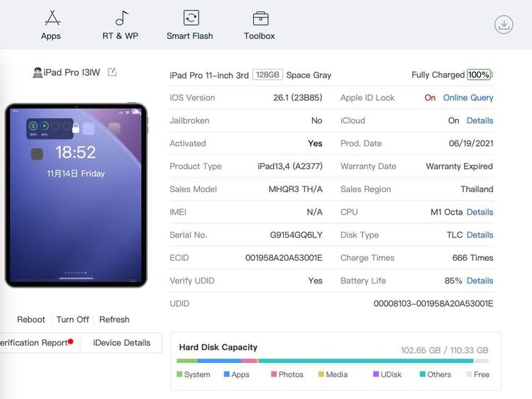Click product type iPad13,4 (A2377)
The image size is (532, 399).
[290, 166]
